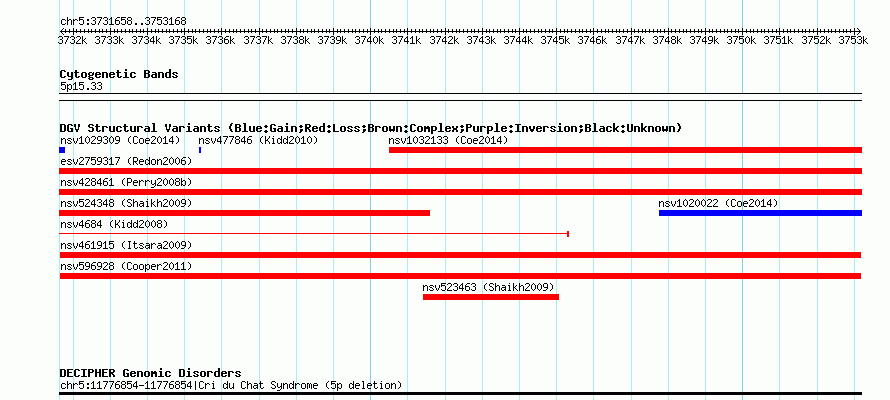Select the small blue nsv1029309 gain bar
Screen dimensions: 890x400
tap(62, 150)
